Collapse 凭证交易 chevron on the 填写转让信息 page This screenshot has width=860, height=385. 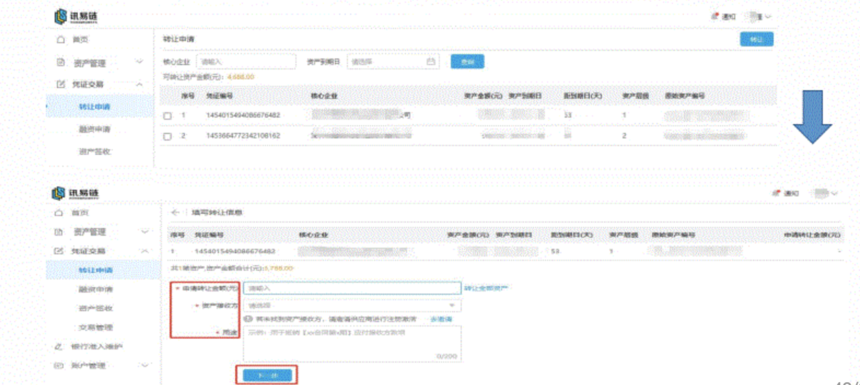[144, 251]
